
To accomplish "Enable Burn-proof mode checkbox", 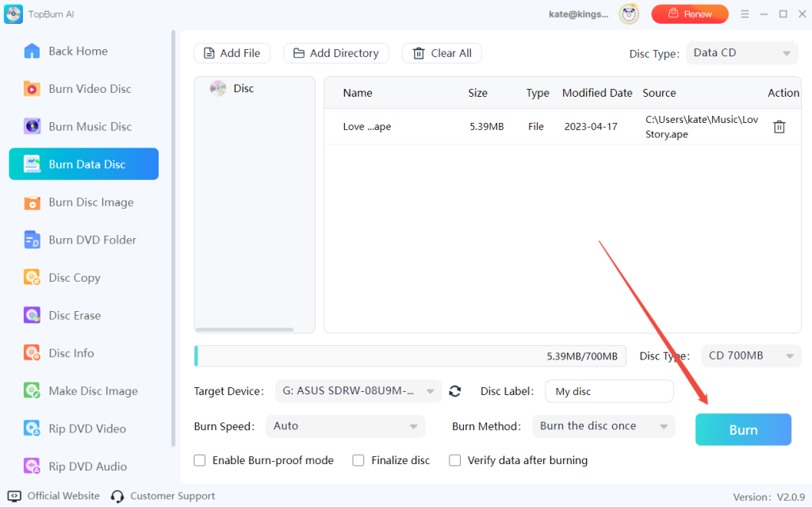I will pyautogui.click(x=200, y=460).
